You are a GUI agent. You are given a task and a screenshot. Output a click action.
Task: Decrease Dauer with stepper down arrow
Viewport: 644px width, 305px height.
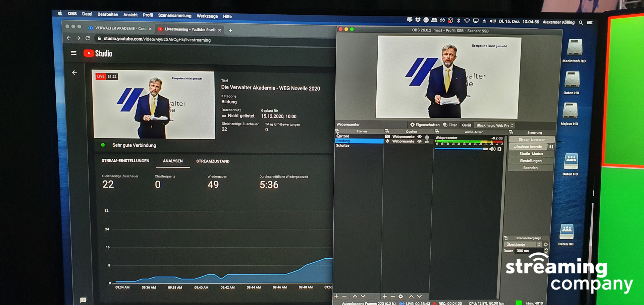click(x=546, y=252)
